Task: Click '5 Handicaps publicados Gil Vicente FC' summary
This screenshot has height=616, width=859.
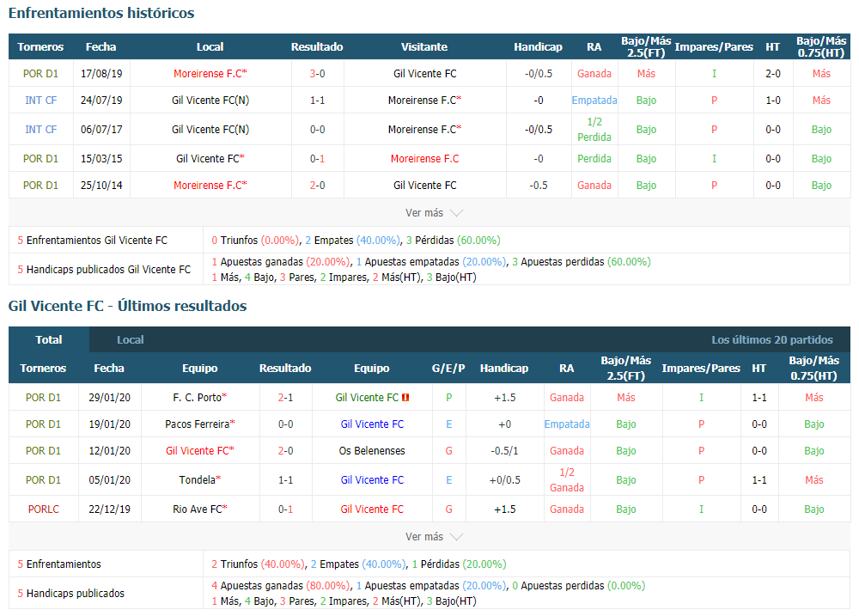Action: [x=104, y=270]
